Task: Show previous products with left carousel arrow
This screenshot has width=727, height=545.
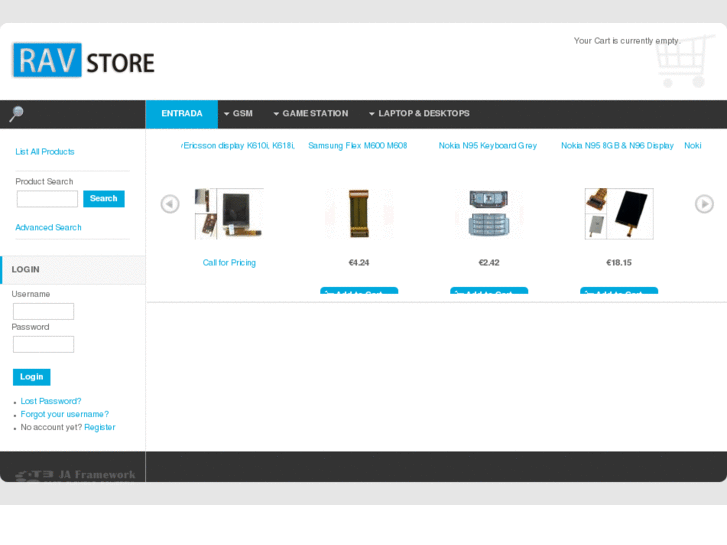Action: pos(170,204)
